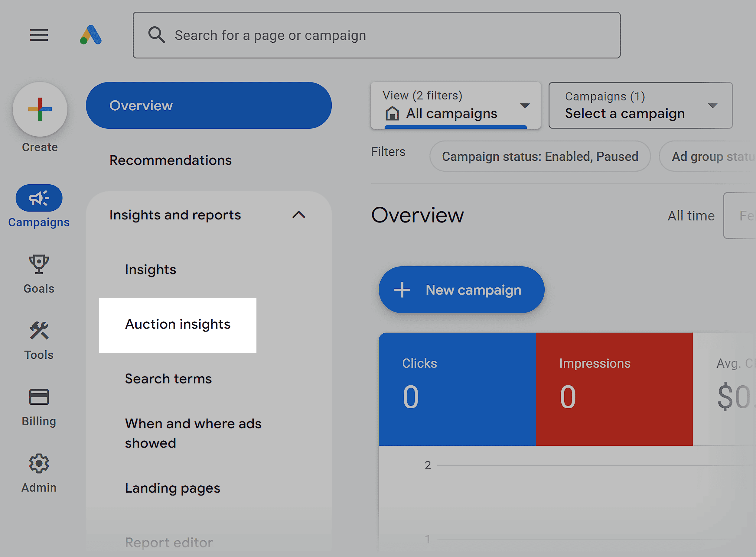Open the View All campaigns dropdown
Image resolution: width=756 pixels, height=557 pixels.
[455, 105]
